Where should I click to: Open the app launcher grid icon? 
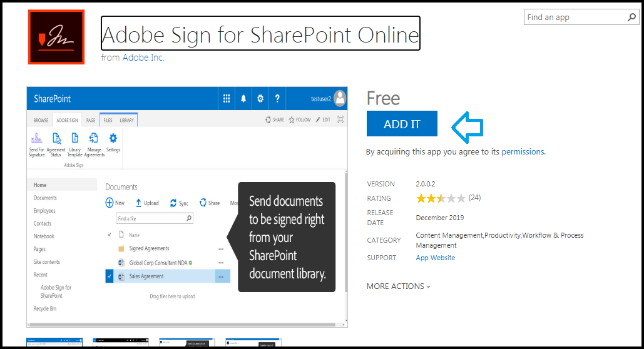tap(227, 99)
